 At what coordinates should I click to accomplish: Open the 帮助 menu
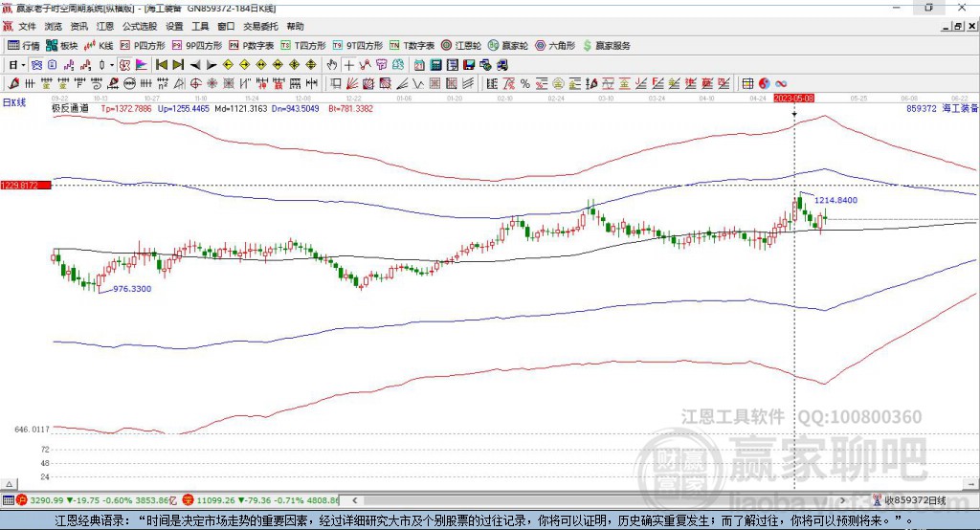(x=295, y=26)
